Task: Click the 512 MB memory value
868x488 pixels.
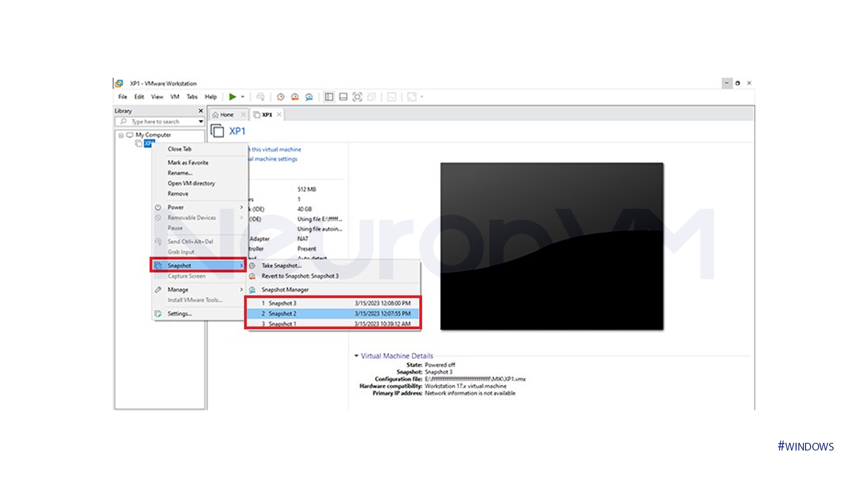Action: [x=307, y=189]
